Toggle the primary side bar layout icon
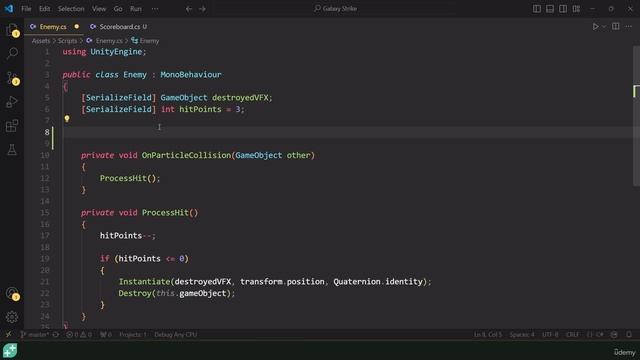Screen dimensions: 640x360 (x=537, y=9)
